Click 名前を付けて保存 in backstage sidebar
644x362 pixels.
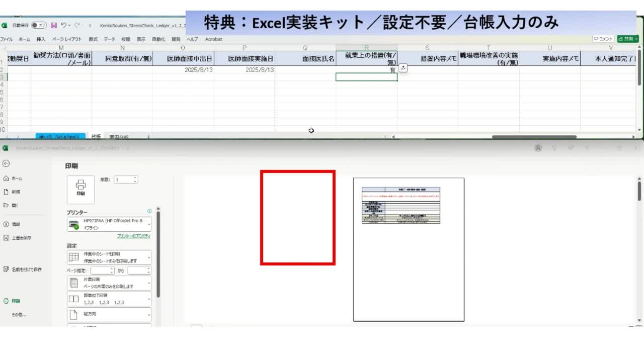[x=23, y=269]
